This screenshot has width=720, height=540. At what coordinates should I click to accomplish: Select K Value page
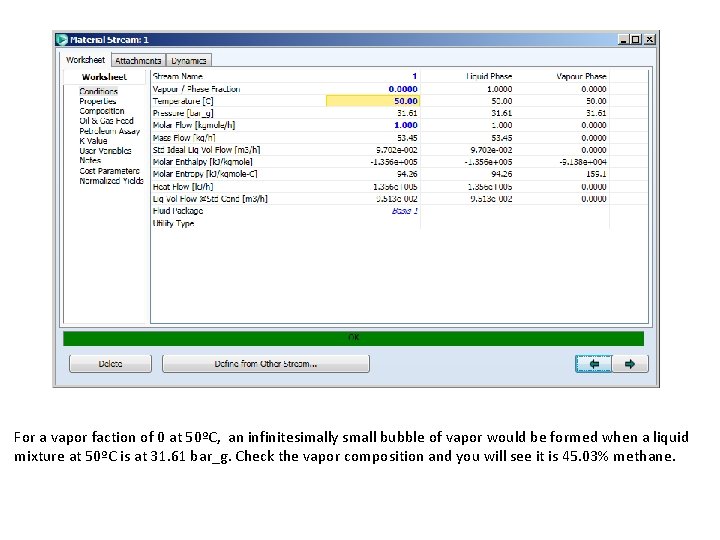click(x=93, y=141)
